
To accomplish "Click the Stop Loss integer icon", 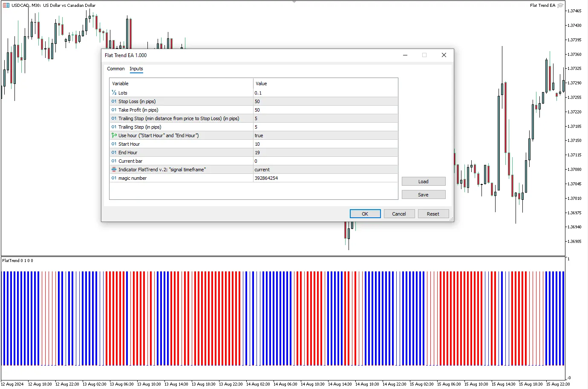I will (x=114, y=101).
